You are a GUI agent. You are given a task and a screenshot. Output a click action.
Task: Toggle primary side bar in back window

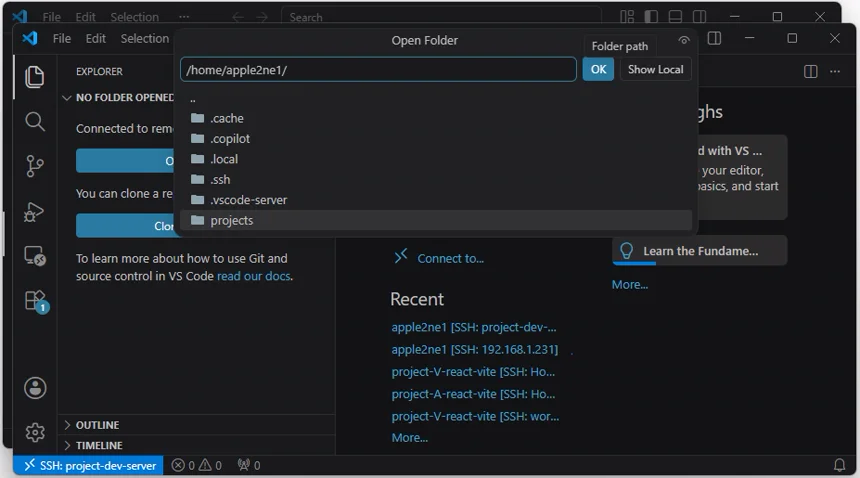pyautogui.click(x=651, y=16)
